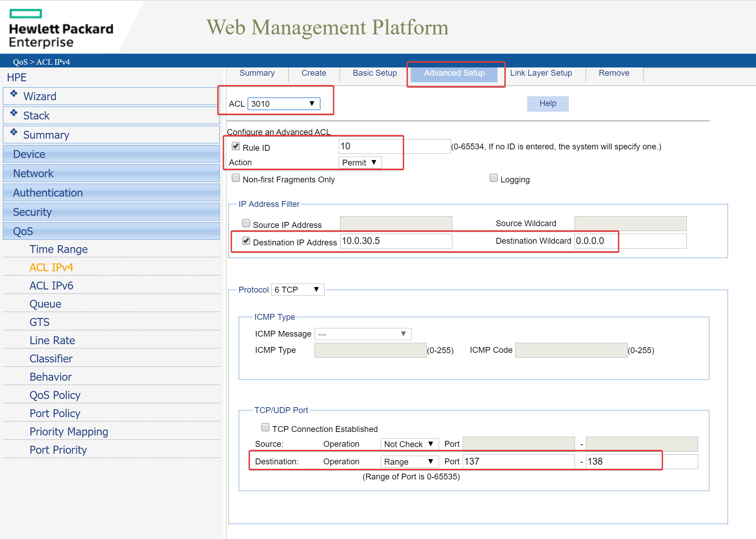Viewport: 756px width, 539px height.
Task: Open the Behavior page
Action: 51,377
